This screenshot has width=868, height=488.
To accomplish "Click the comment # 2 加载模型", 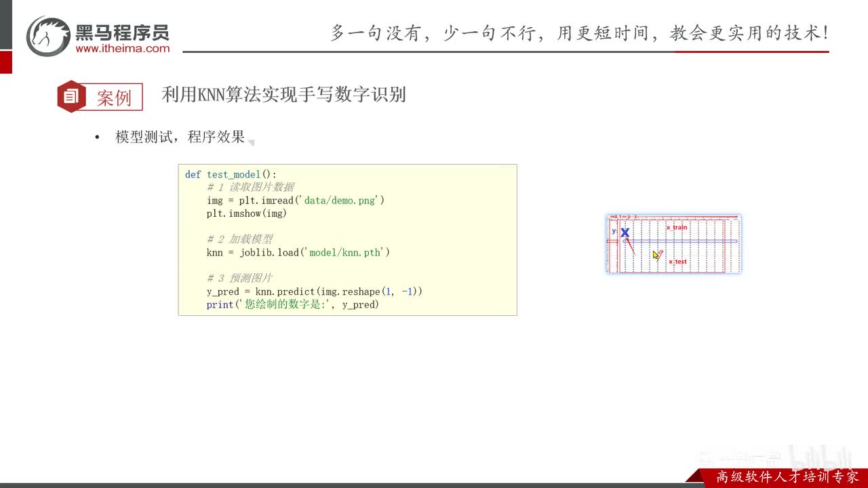I will [239, 239].
